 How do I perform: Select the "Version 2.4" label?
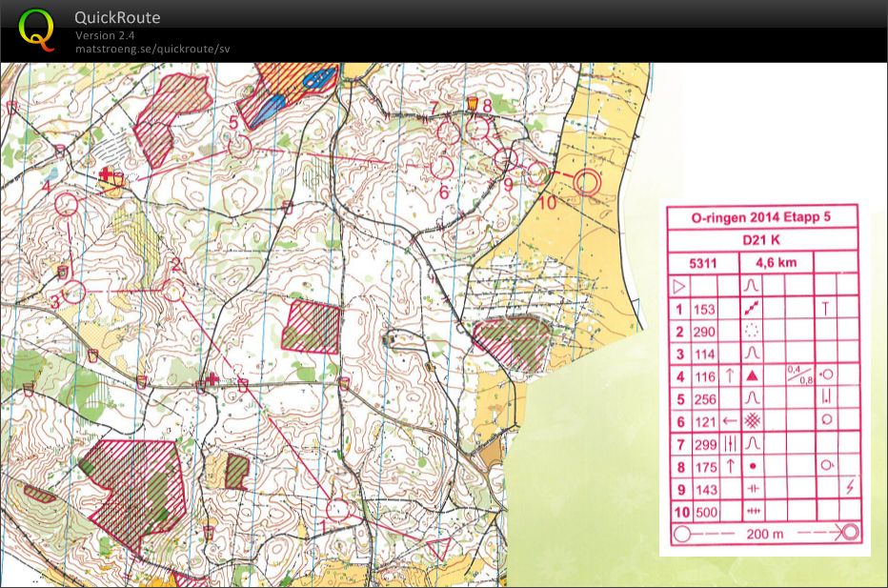point(105,35)
